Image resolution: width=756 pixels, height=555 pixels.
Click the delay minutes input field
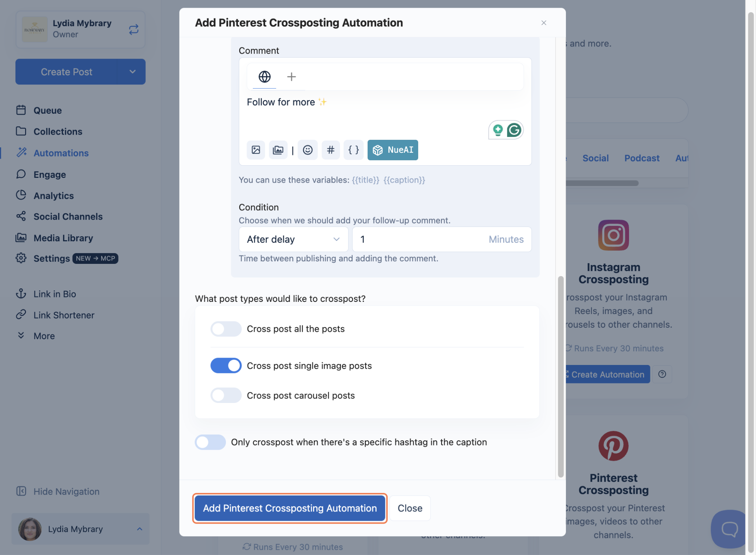coord(442,239)
